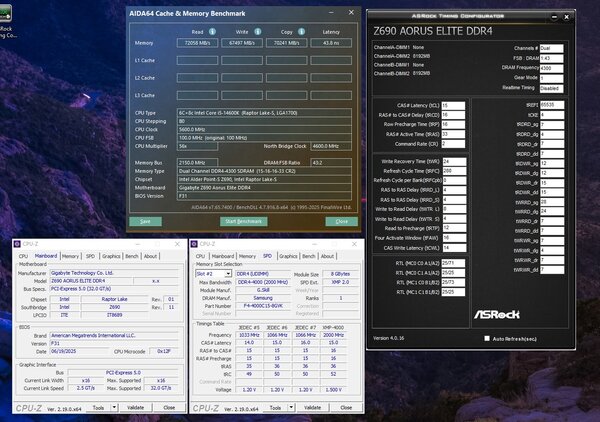Click Memory Latency result 43.8 ns

(x=331, y=43)
